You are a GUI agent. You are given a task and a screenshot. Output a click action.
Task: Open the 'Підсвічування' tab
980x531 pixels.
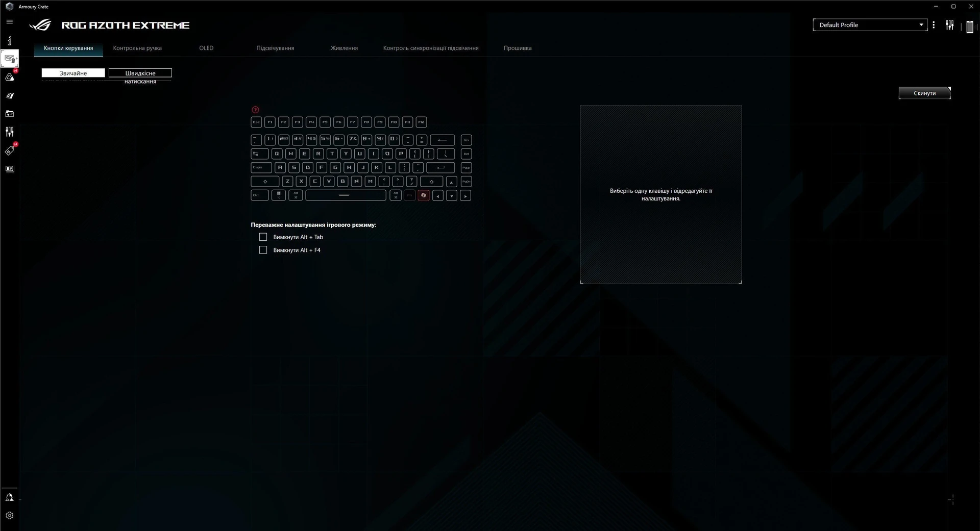click(x=275, y=48)
